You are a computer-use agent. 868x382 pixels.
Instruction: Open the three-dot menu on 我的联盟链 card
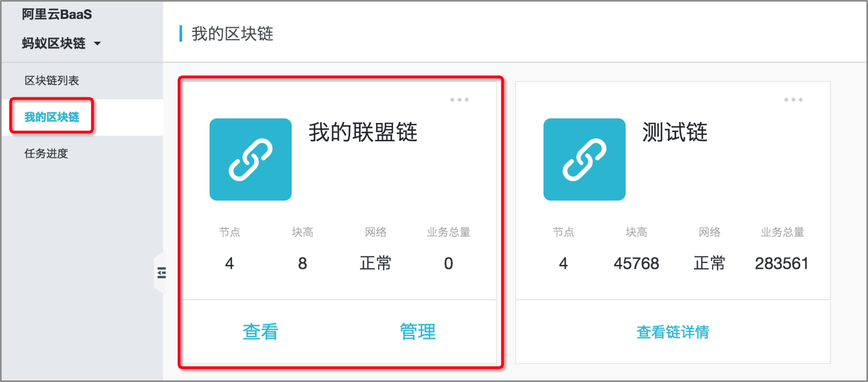point(459,100)
